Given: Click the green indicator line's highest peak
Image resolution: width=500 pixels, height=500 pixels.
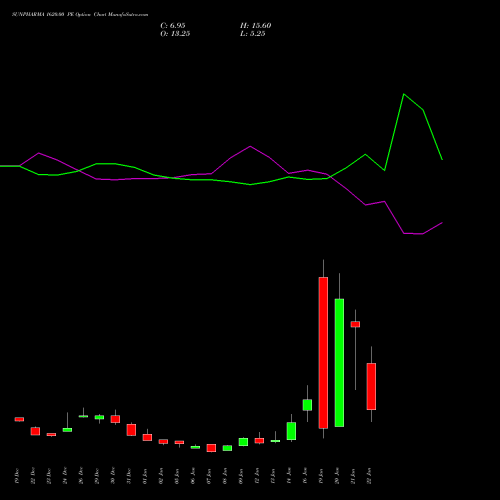Looking at the screenshot, I should tap(404, 94).
